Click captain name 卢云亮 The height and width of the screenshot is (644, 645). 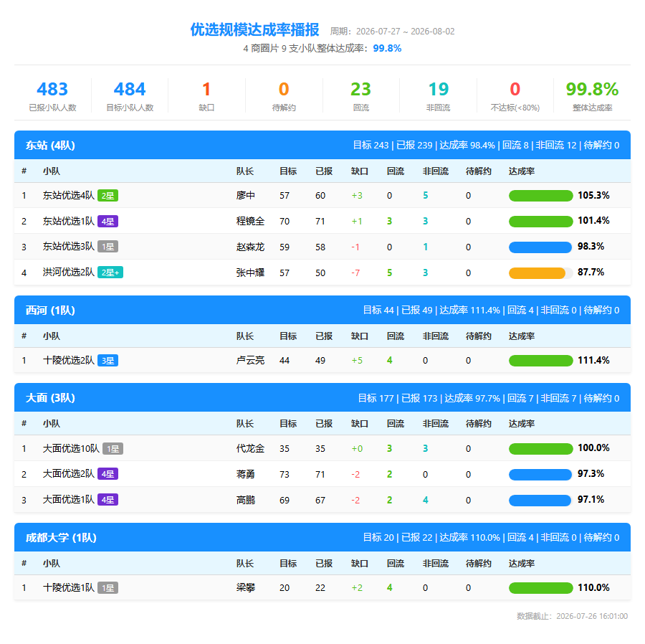(250, 361)
